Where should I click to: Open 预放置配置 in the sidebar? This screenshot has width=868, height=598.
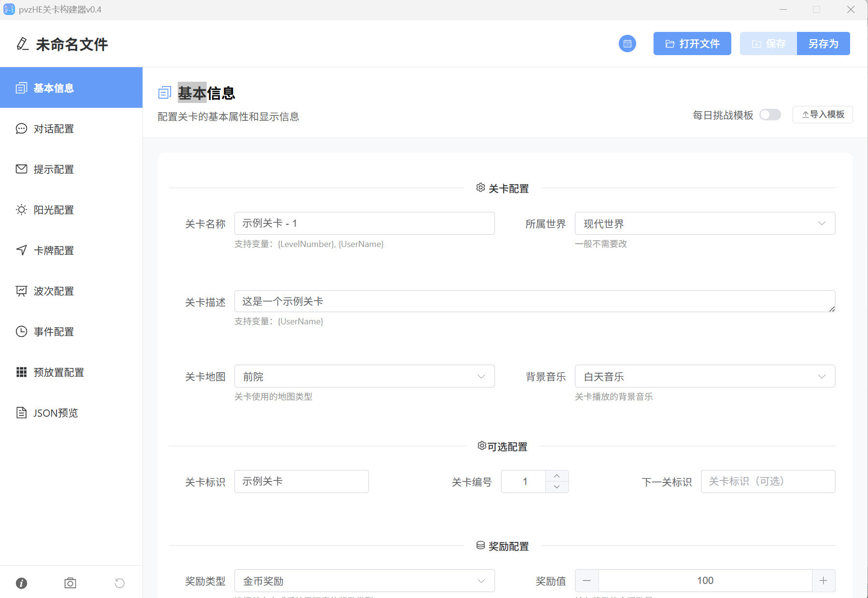point(71,372)
